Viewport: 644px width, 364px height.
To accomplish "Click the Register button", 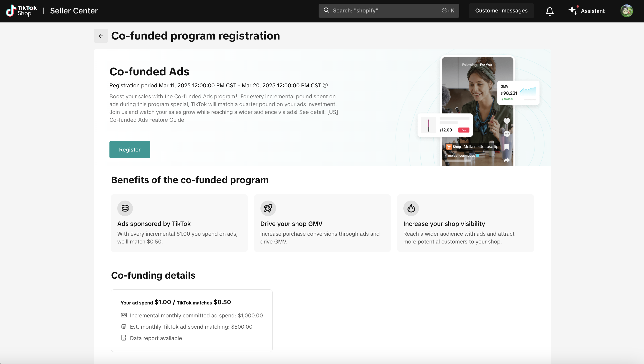I will 130,150.
